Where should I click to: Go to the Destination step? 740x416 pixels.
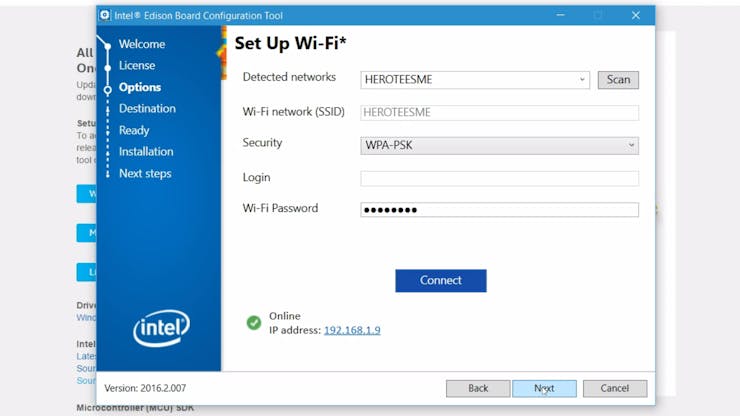(x=147, y=109)
